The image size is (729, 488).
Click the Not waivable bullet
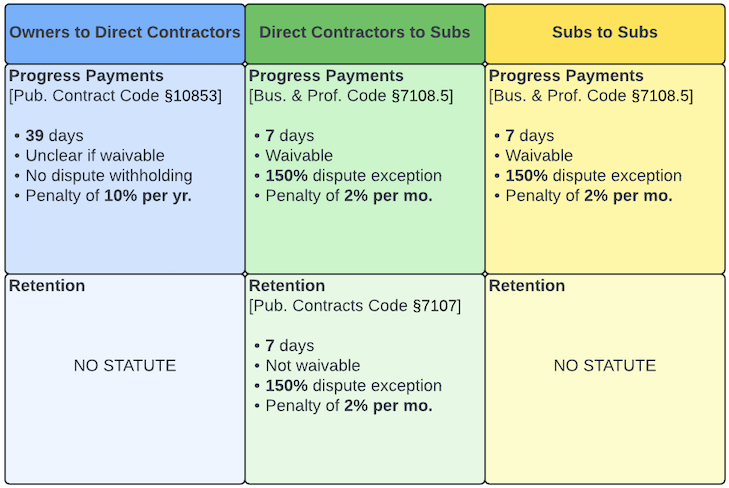pyautogui.click(x=312, y=366)
